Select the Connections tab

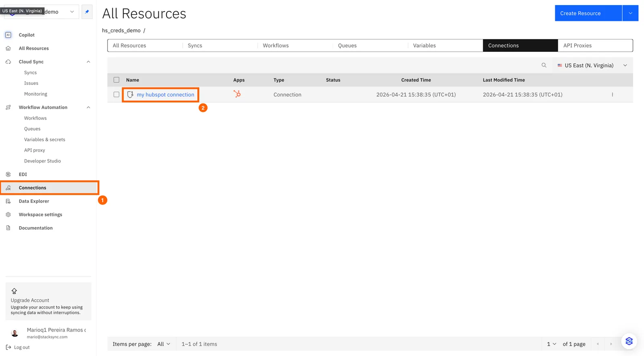coord(520,45)
